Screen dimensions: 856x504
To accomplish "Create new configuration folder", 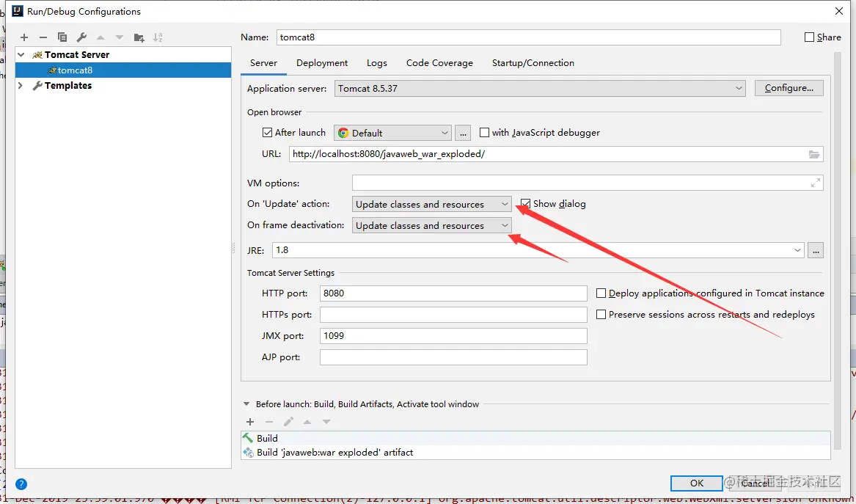I will [139, 37].
